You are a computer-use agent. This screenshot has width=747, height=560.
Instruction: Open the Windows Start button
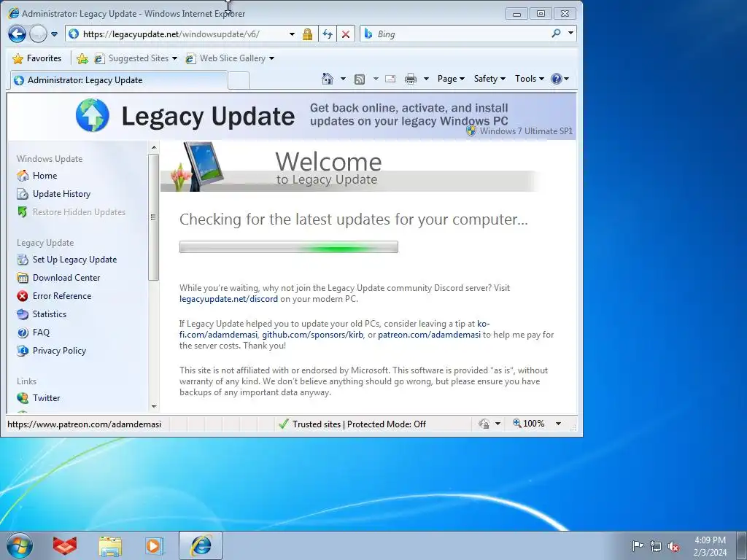(19, 545)
